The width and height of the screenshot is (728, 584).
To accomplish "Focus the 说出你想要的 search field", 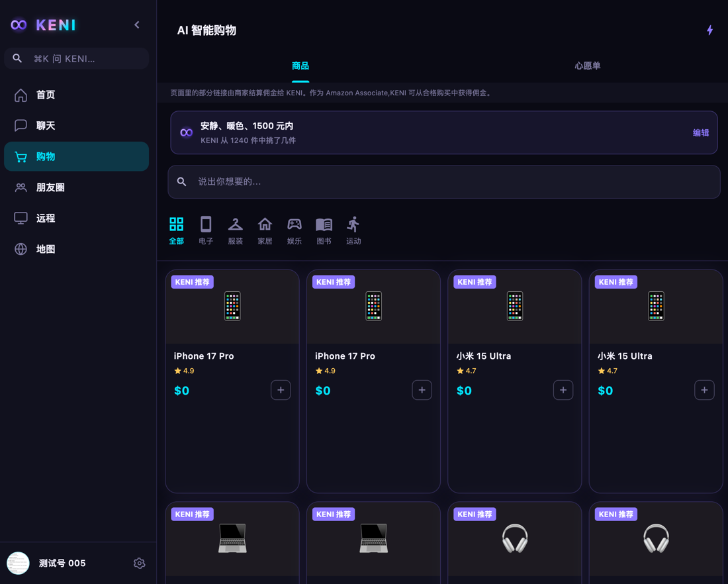I will 444,181.
